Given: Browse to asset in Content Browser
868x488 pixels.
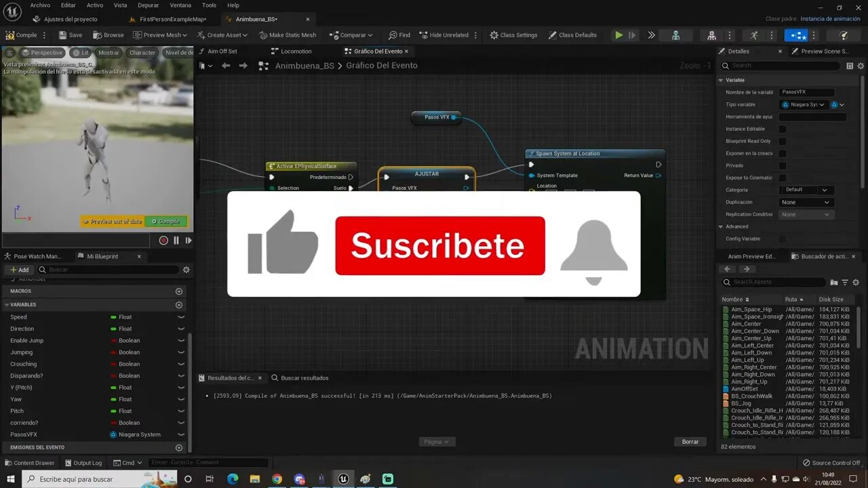Looking at the screenshot, I should [x=108, y=35].
